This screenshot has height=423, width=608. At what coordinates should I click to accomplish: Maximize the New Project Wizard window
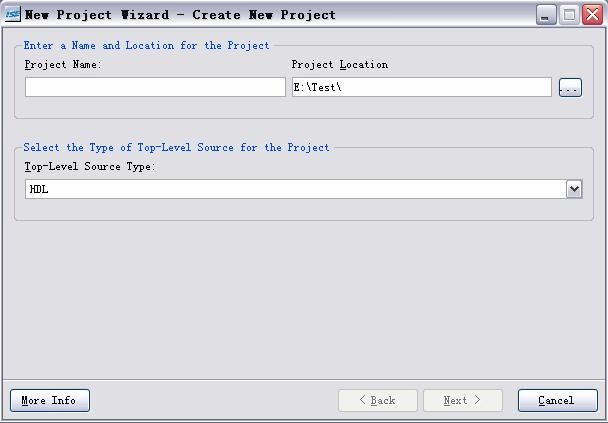(x=569, y=15)
